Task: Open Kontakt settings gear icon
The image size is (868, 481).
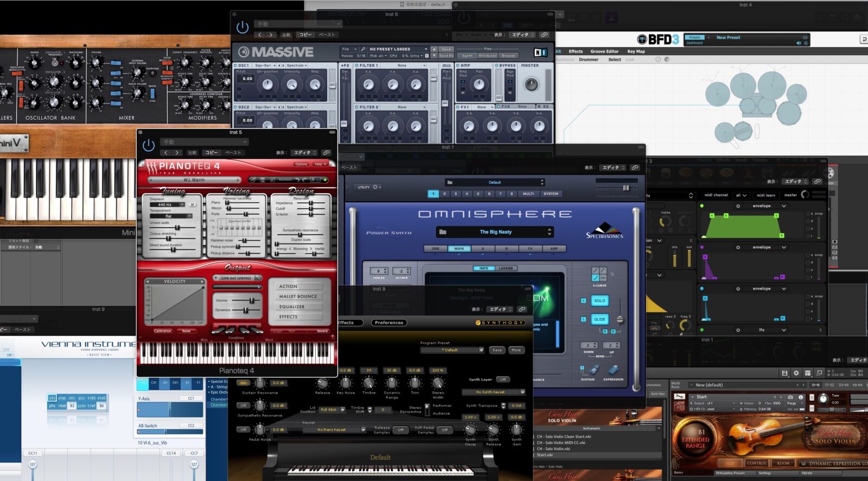Action: (x=796, y=373)
